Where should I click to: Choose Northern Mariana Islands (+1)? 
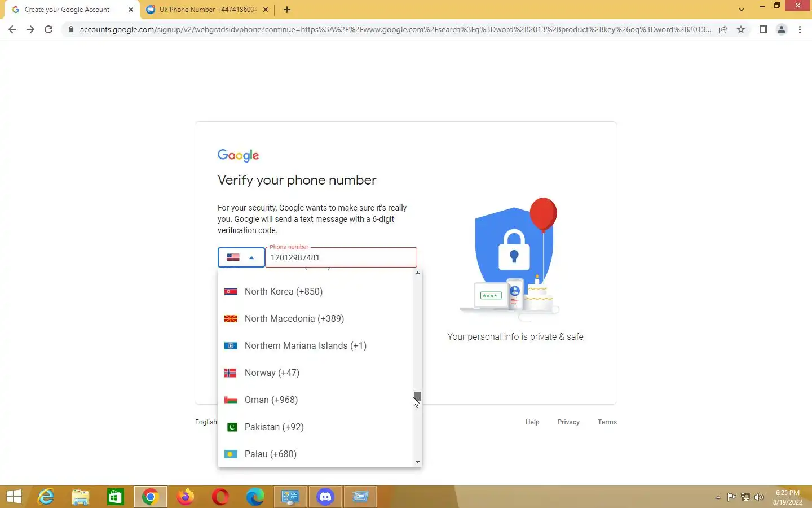click(x=315, y=345)
